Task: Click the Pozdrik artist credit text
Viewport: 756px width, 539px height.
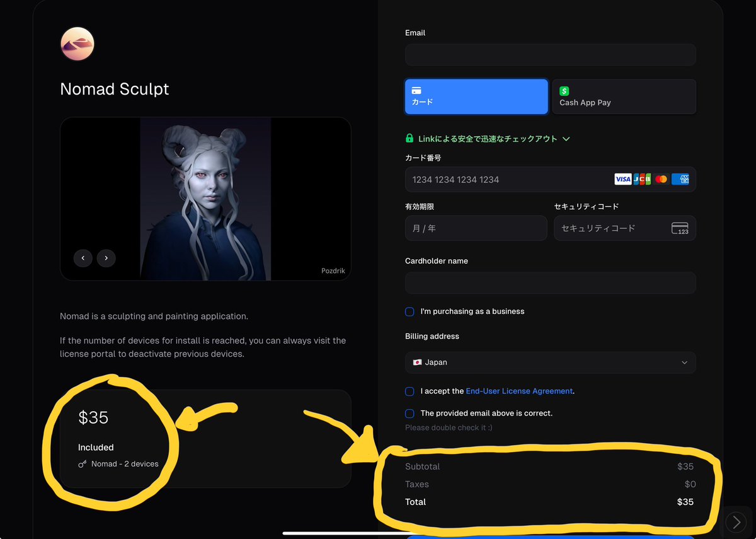Action: tap(333, 271)
